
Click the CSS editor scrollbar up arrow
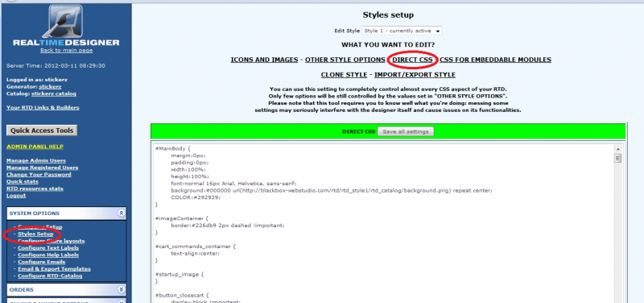(x=617, y=149)
